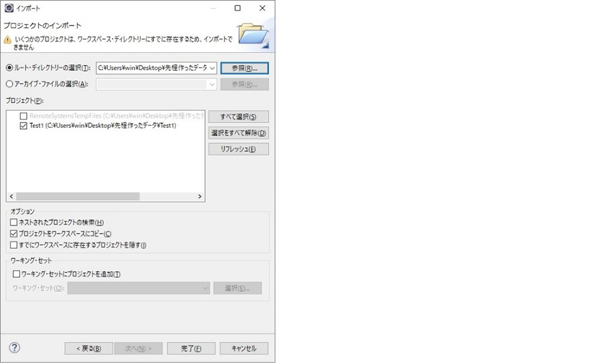The height and width of the screenshot is (364, 603).
Task: Open the working sets combo box
Action: 139,288
